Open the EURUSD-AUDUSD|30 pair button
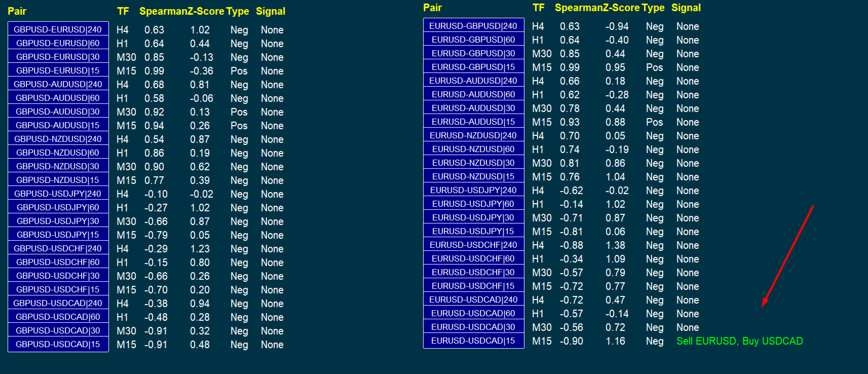Screen dimensions: 868x374 473,108
